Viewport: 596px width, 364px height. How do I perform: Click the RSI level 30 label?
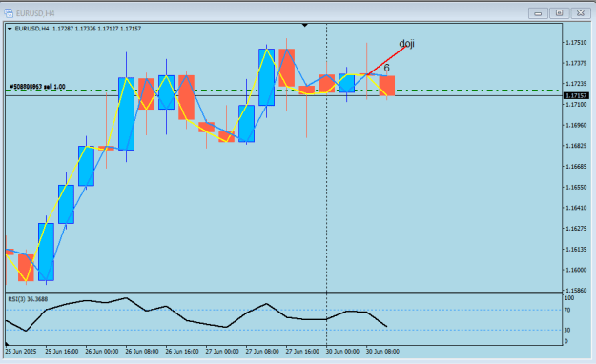tap(567, 330)
